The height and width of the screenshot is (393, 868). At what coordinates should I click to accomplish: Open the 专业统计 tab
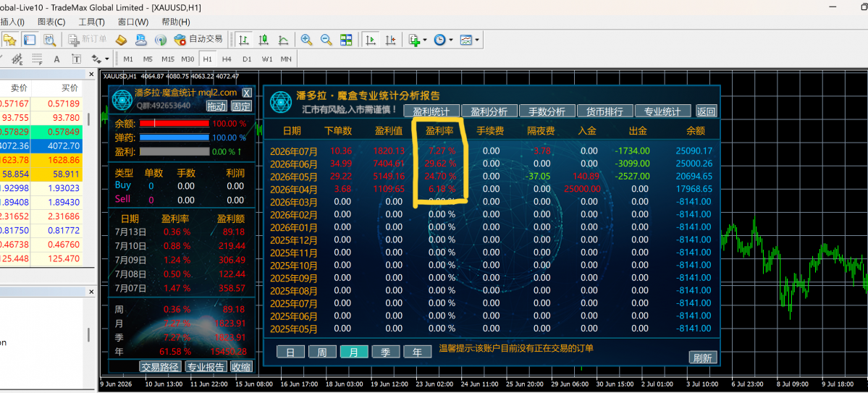(x=662, y=111)
